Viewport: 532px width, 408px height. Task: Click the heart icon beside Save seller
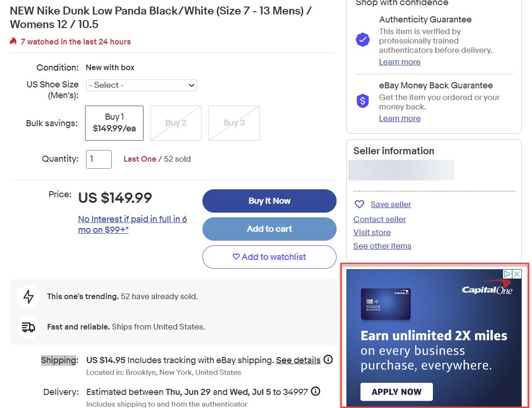click(359, 204)
